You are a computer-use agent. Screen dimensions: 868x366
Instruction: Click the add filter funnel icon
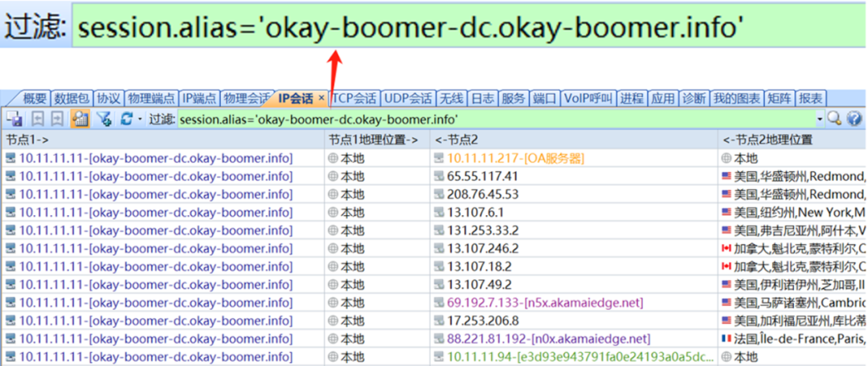coord(104,119)
